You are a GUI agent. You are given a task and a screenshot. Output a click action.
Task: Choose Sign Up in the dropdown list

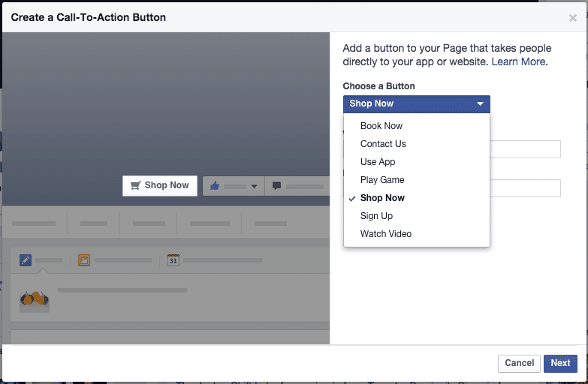(x=376, y=216)
